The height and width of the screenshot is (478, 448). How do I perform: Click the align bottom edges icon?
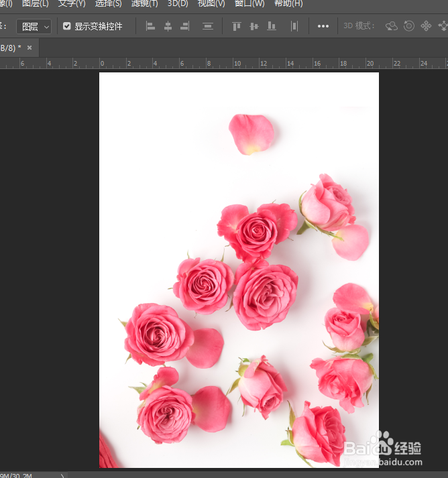coord(271,26)
